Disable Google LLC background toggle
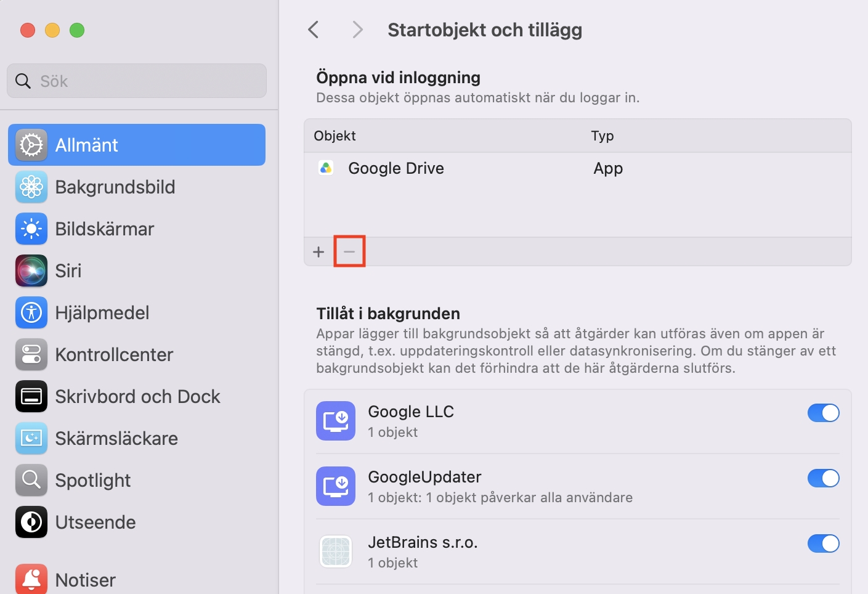The height and width of the screenshot is (594, 868). [x=824, y=413]
